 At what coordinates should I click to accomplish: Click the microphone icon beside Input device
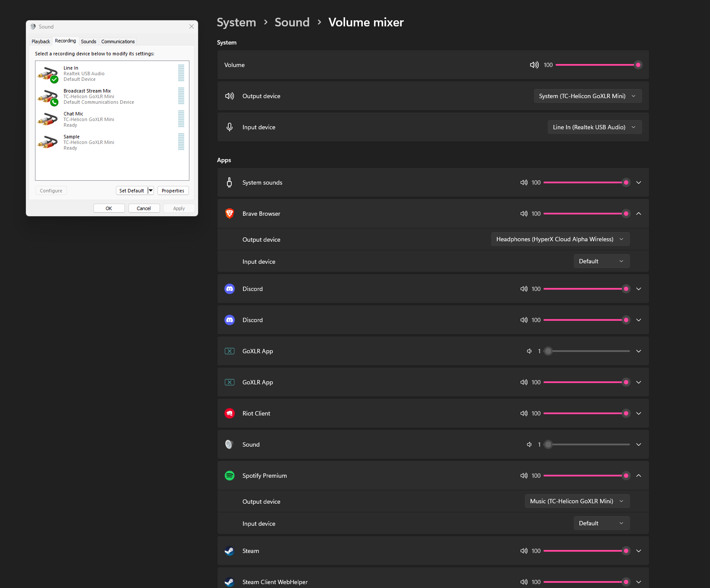230,127
